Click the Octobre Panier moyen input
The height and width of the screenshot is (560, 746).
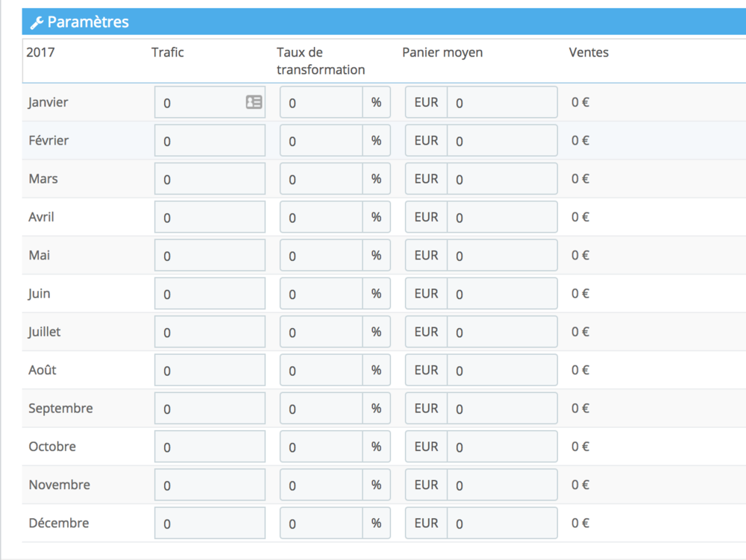pyautogui.click(x=502, y=447)
